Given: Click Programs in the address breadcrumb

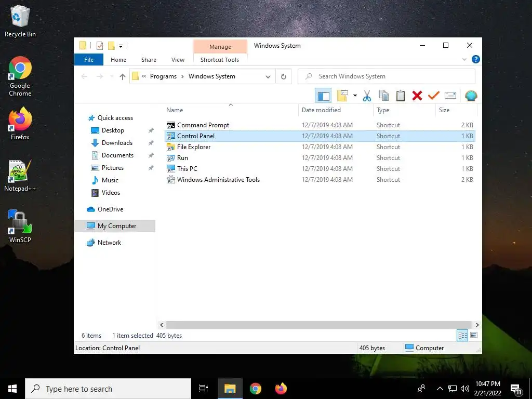Looking at the screenshot, I should pos(163,76).
